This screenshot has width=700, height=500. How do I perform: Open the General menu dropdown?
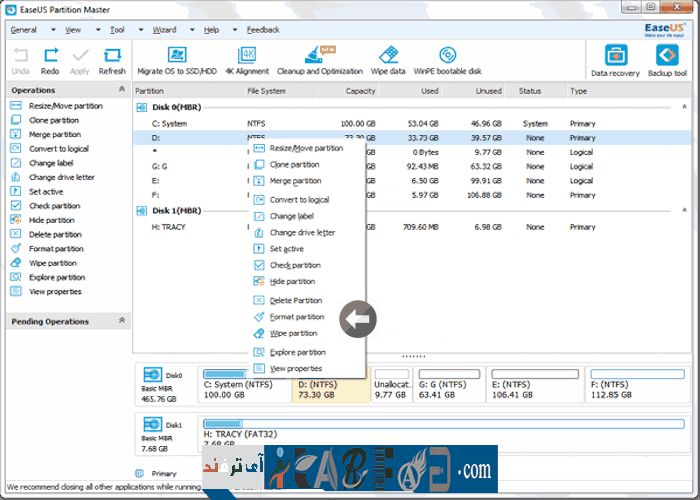25,30
